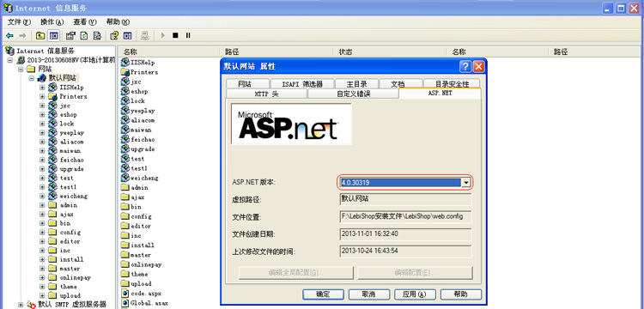Click the Global.asax file icon in list
644x309 pixels.
[125, 303]
